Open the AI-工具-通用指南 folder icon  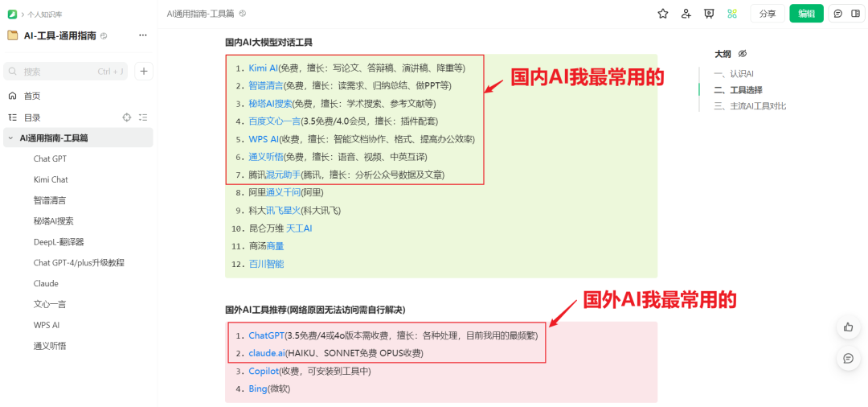pyautogui.click(x=13, y=36)
